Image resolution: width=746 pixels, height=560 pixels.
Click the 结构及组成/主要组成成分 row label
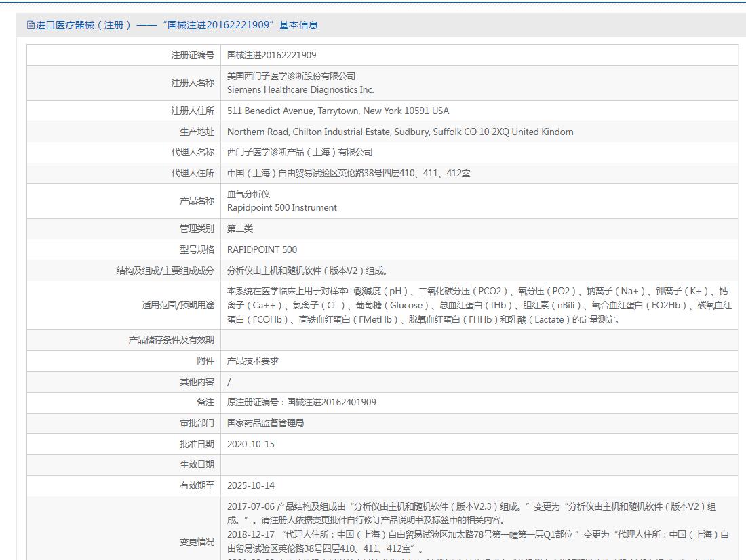coord(165,271)
